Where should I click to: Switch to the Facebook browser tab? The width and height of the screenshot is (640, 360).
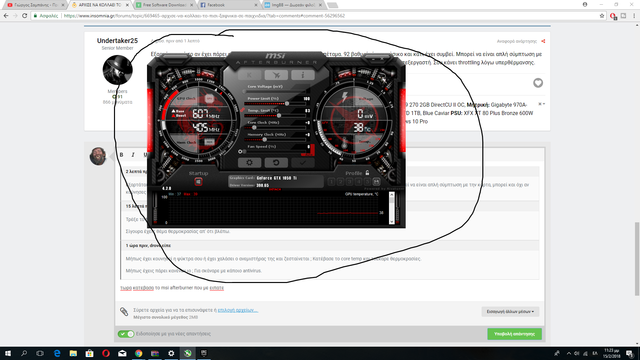pyautogui.click(x=229, y=5)
